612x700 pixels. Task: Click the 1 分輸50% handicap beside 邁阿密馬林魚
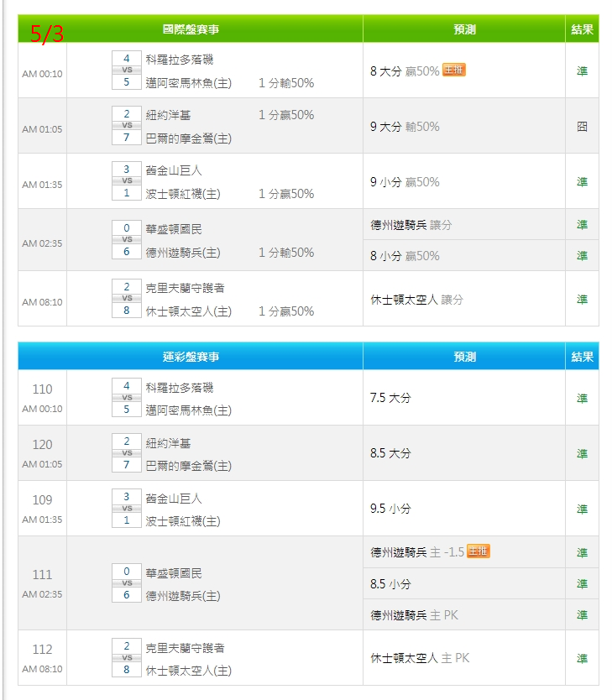[x=286, y=83]
